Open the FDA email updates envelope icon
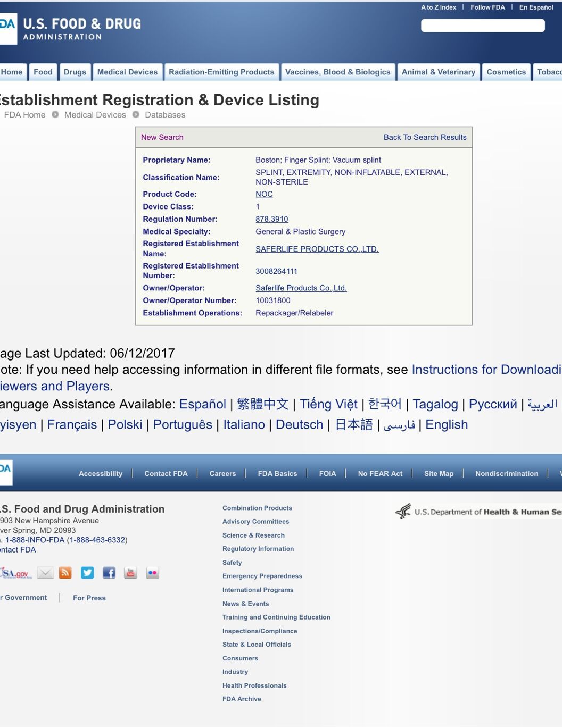Viewport: 562px width, 728px height. [45, 573]
